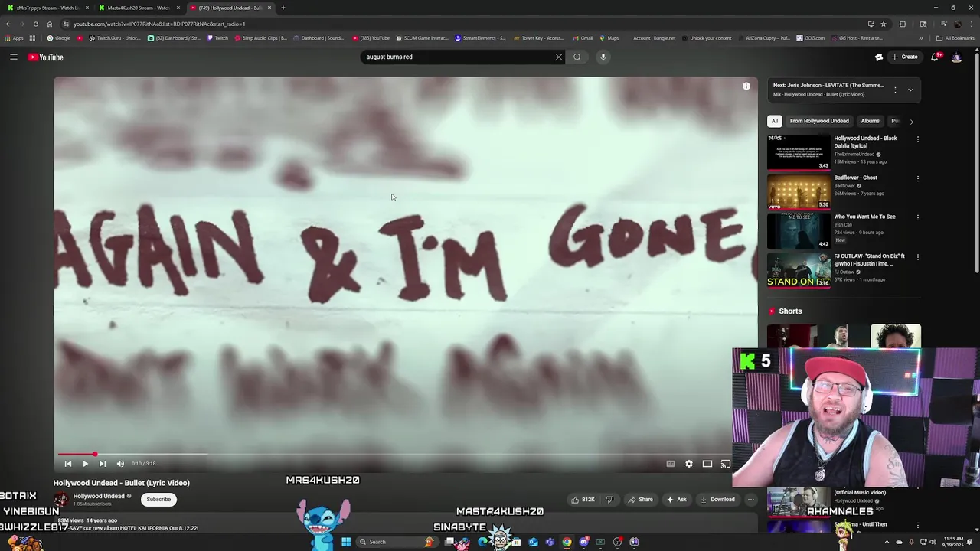Mute the video volume
This screenshot has width=980, height=551.
tap(120, 464)
